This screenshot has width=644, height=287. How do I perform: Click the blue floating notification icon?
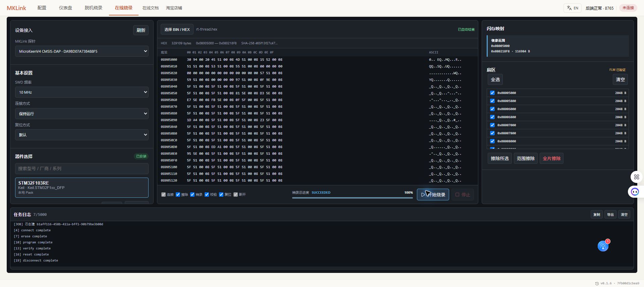603,246
